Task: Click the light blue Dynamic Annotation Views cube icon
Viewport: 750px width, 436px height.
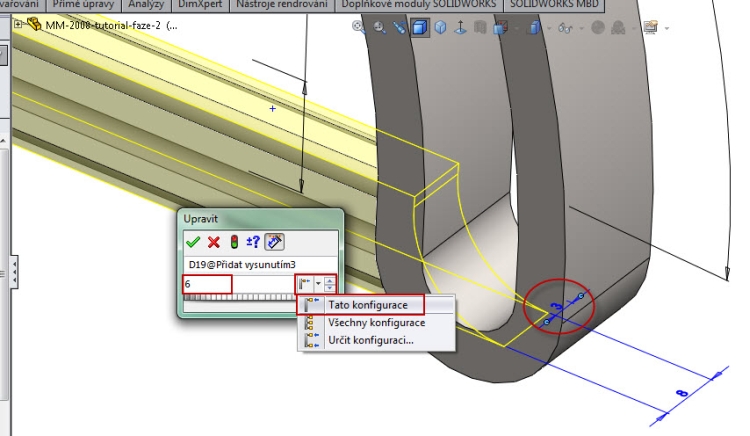Action: tap(441, 28)
